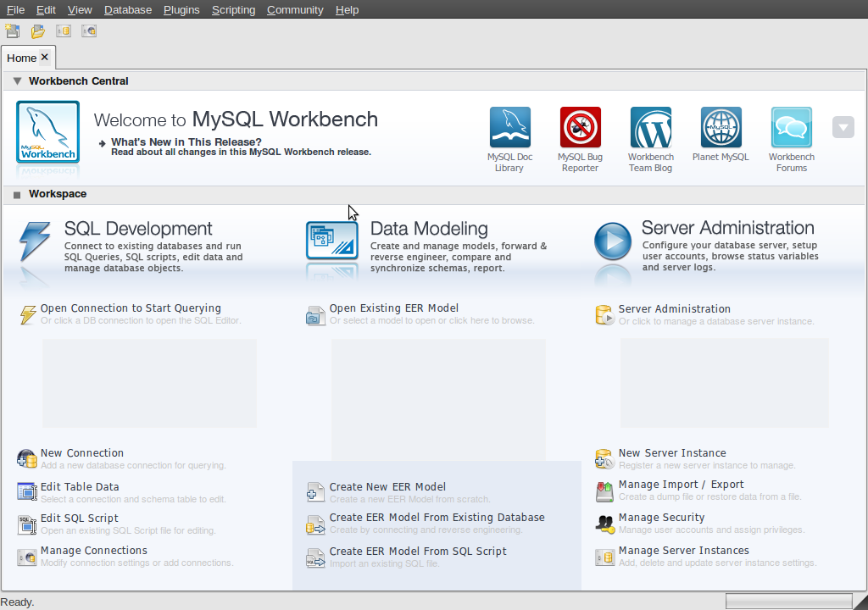Open the Edit menu
This screenshot has height=610, width=868.
[46, 10]
